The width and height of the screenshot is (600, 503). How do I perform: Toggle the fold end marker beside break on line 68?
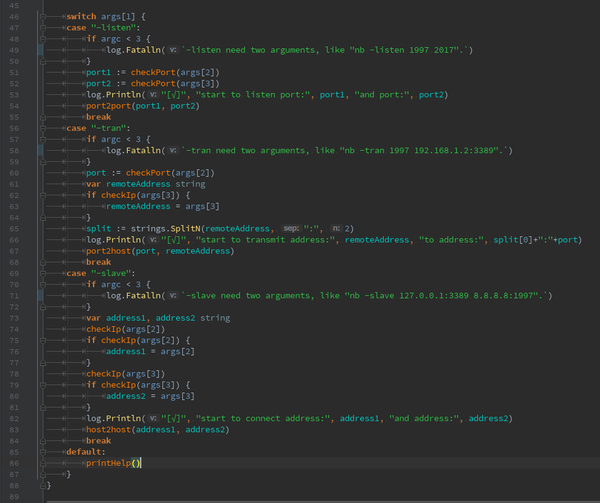(x=43, y=262)
